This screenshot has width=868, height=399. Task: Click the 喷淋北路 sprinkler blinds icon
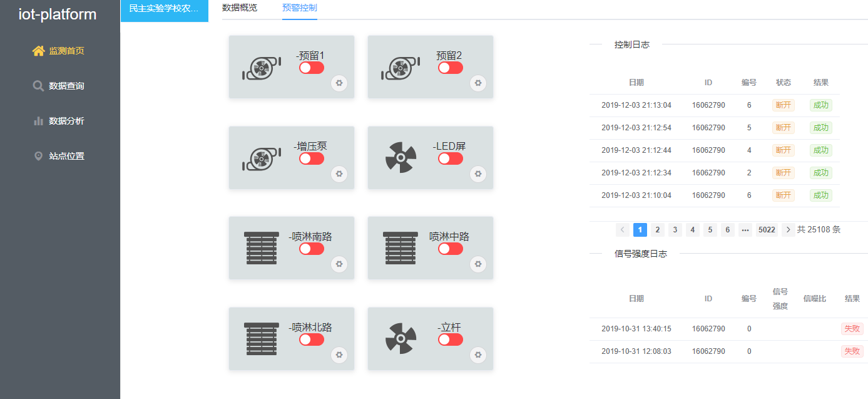click(x=262, y=339)
